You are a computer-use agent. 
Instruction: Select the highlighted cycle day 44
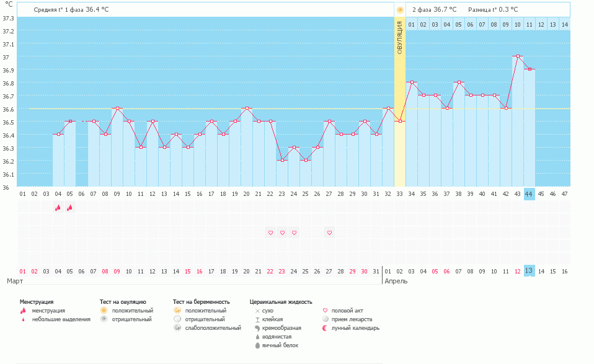529,194
